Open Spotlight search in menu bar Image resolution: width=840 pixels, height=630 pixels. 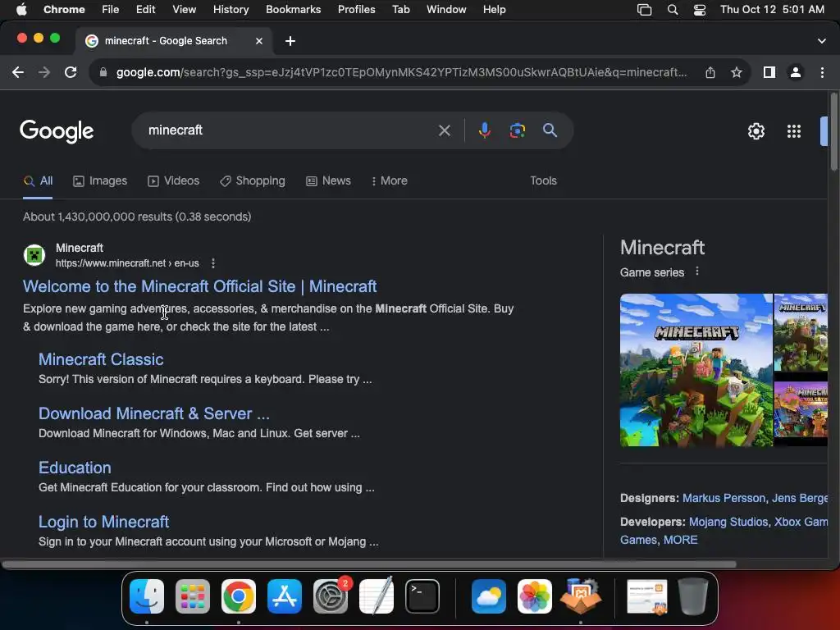tap(673, 10)
